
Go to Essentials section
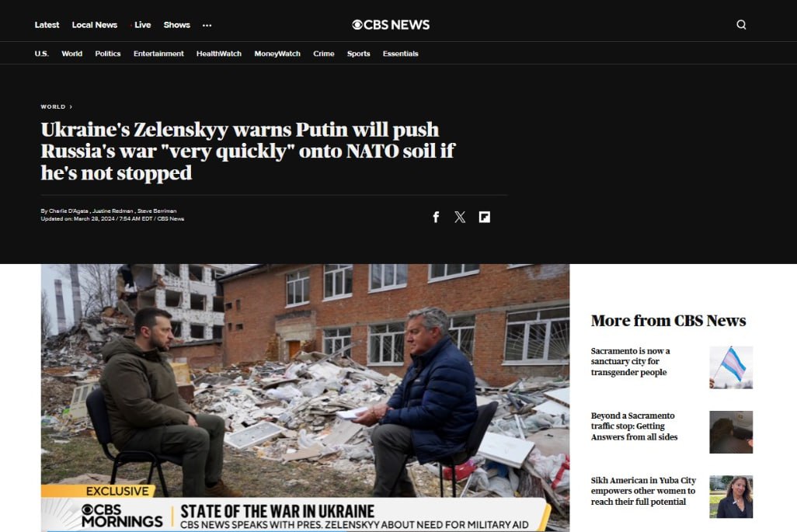(x=401, y=54)
